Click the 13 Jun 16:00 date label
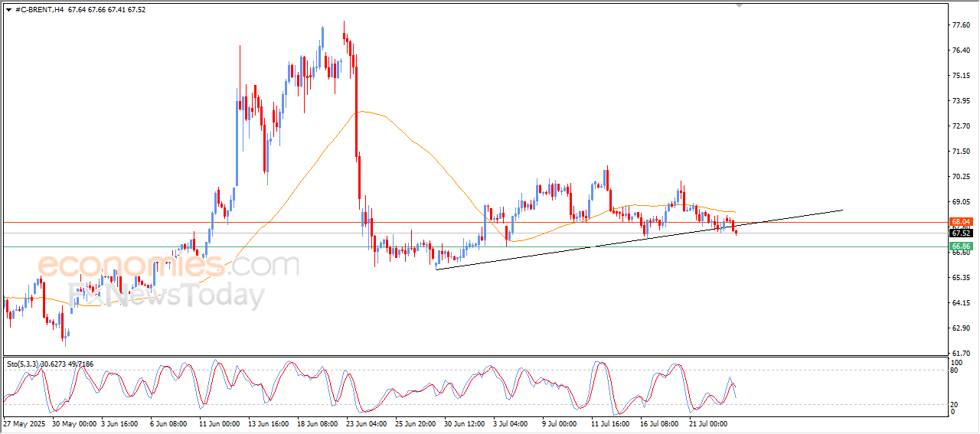This screenshot has height=434, width=980. click(x=268, y=423)
